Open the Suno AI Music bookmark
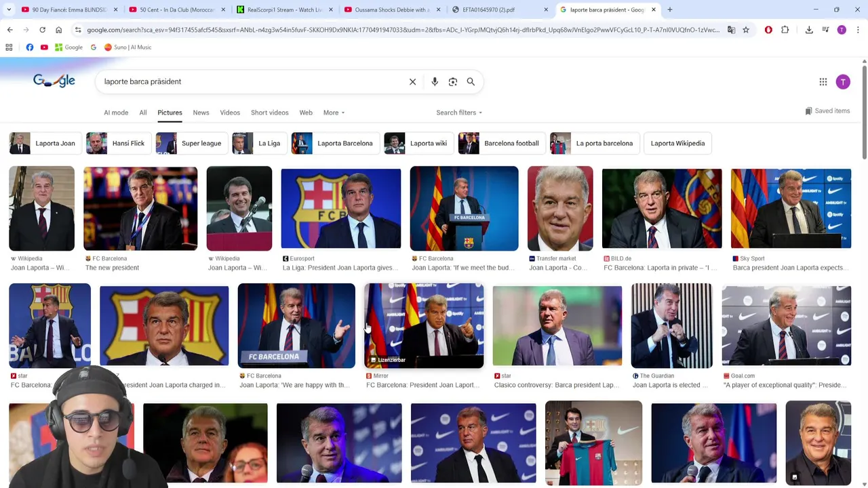Viewport: 868px width, 488px height. coord(127,47)
